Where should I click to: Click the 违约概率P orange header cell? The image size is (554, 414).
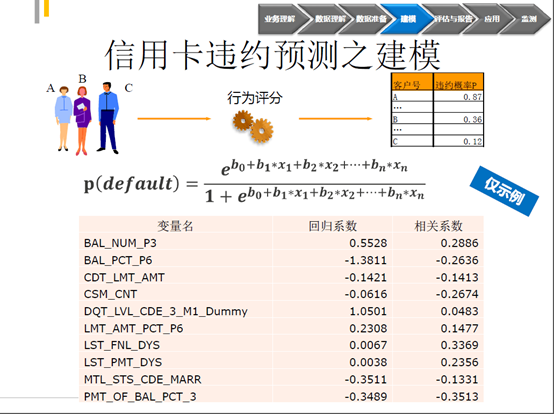pyautogui.click(x=459, y=82)
